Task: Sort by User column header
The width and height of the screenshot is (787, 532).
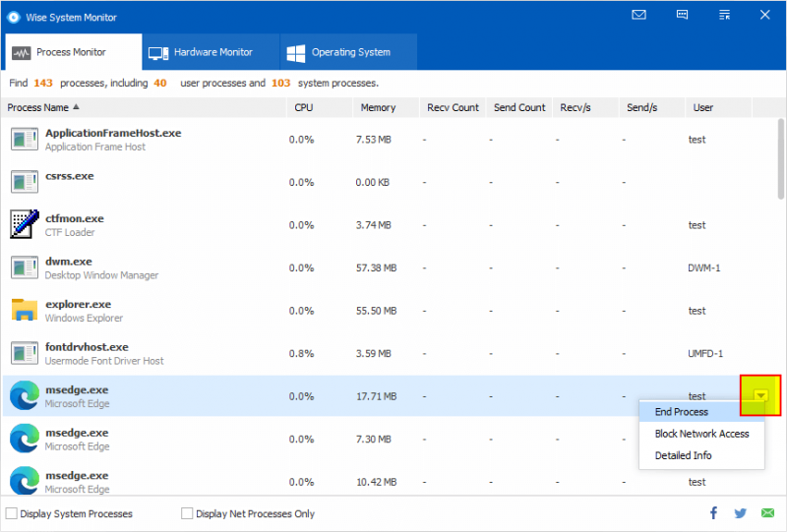Action: (x=718, y=107)
